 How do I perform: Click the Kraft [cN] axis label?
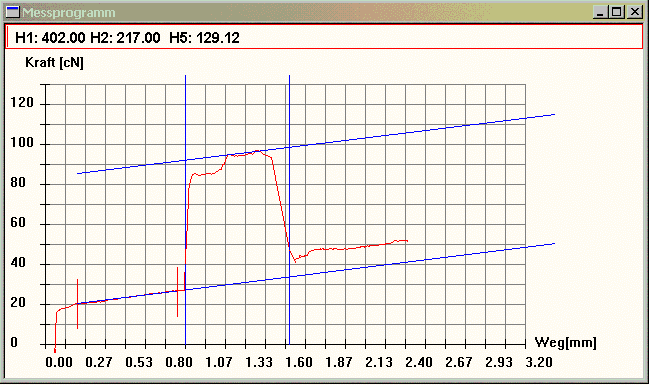[54, 63]
